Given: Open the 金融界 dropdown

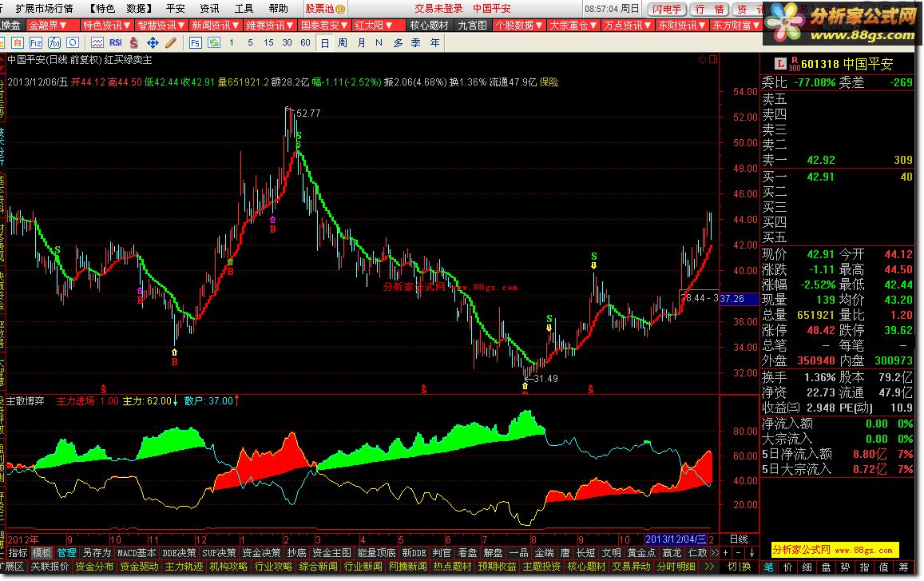Looking at the screenshot, I should click(x=53, y=26).
